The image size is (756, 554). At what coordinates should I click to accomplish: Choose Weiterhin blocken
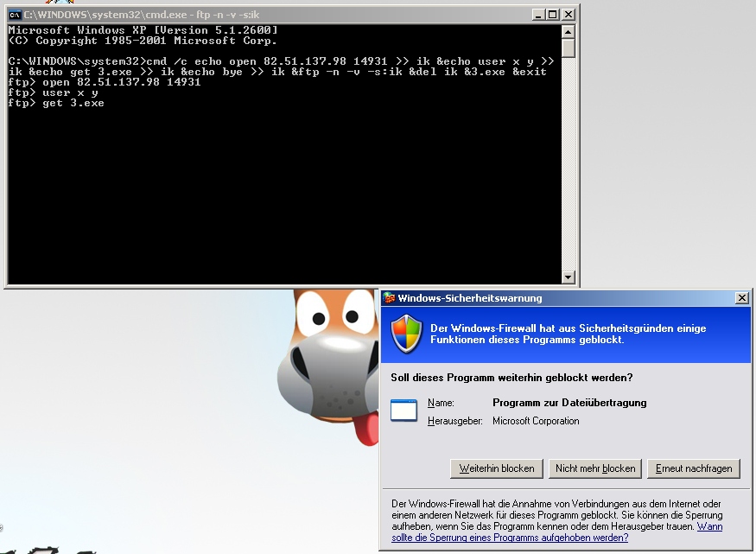pos(497,468)
